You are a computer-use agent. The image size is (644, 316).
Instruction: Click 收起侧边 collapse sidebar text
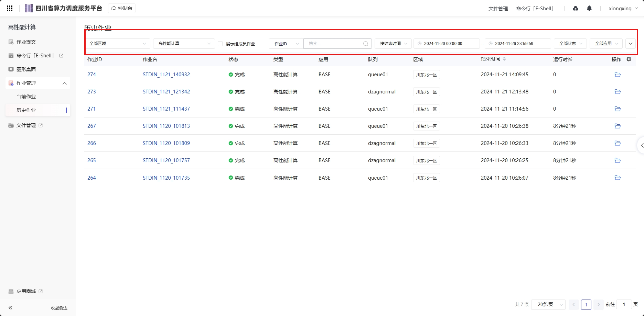(59, 308)
